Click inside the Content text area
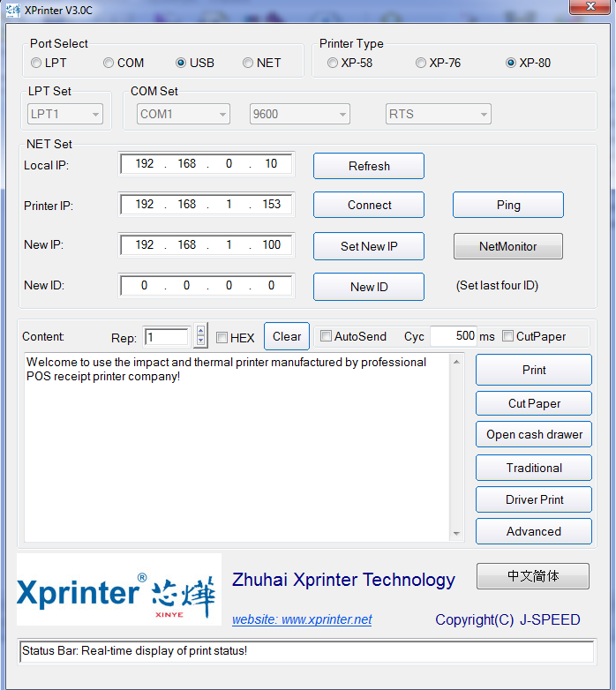 coord(237,447)
